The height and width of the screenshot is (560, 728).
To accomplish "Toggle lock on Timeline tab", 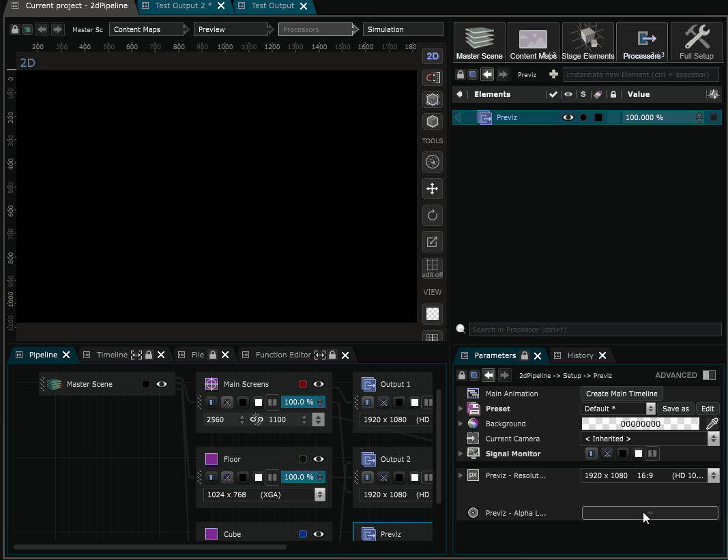I will (149, 355).
